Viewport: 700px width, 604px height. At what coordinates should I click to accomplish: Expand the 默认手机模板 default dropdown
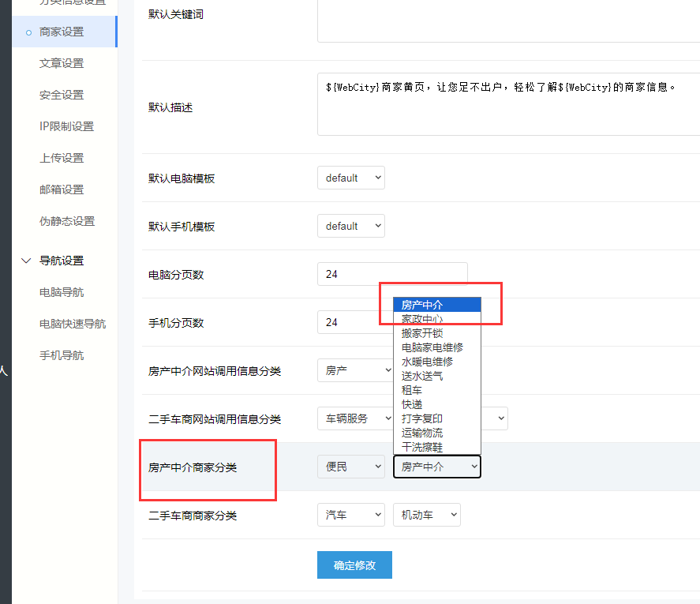click(x=350, y=226)
